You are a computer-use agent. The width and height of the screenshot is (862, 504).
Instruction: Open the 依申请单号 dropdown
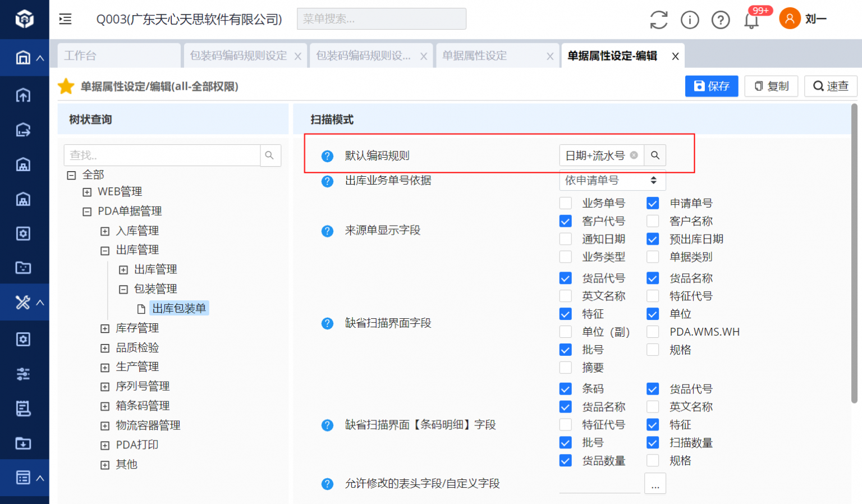[612, 180]
